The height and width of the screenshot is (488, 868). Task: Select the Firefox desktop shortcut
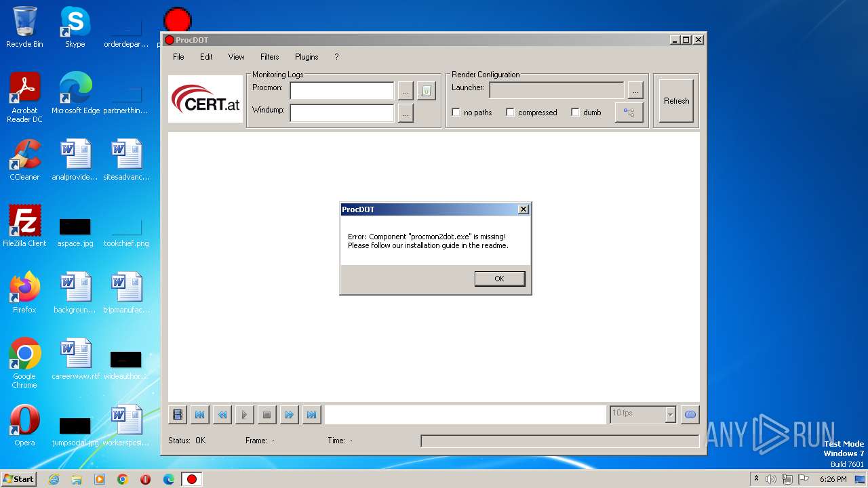[24, 293]
